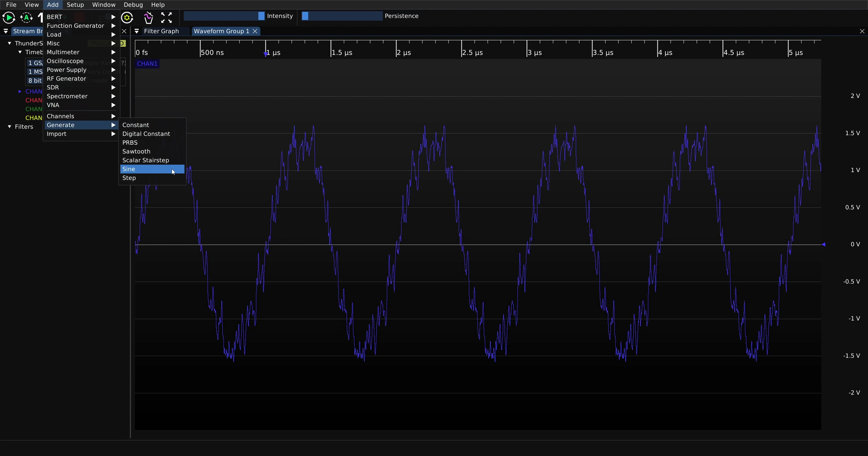This screenshot has height=456, width=868.
Task: Collapse the Timebase tree node
Action: pyautogui.click(x=20, y=52)
